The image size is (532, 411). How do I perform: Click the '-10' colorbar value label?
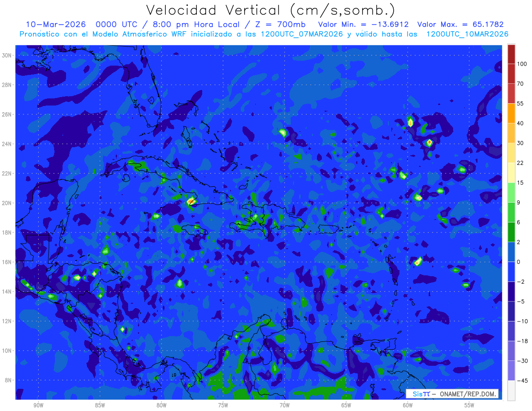click(x=522, y=321)
